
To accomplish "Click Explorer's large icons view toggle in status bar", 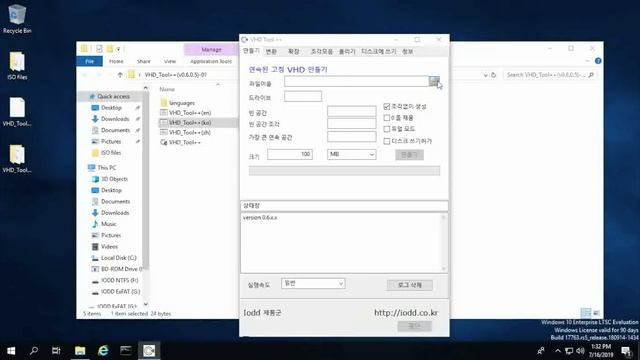I will 596,313.
